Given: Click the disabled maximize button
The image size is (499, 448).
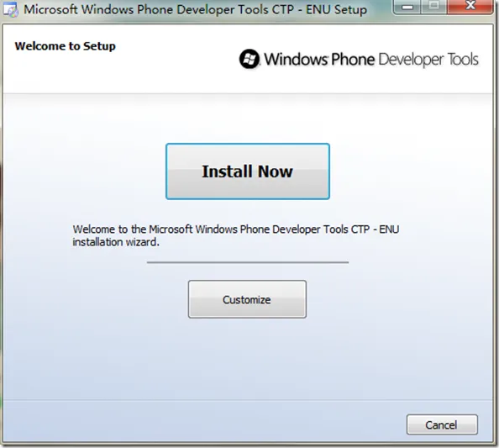Looking at the screenshot, I should (x=433, y=7).
